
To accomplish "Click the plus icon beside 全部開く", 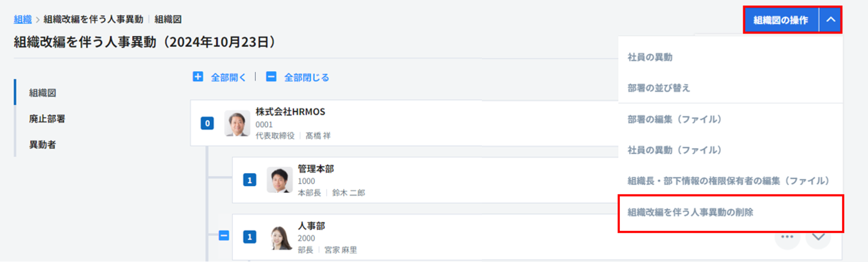I will tap(198, 77).
